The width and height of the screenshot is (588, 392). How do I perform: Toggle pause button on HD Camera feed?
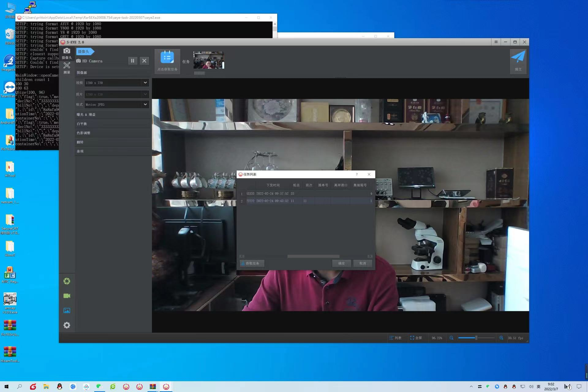[x=133, y=60]
